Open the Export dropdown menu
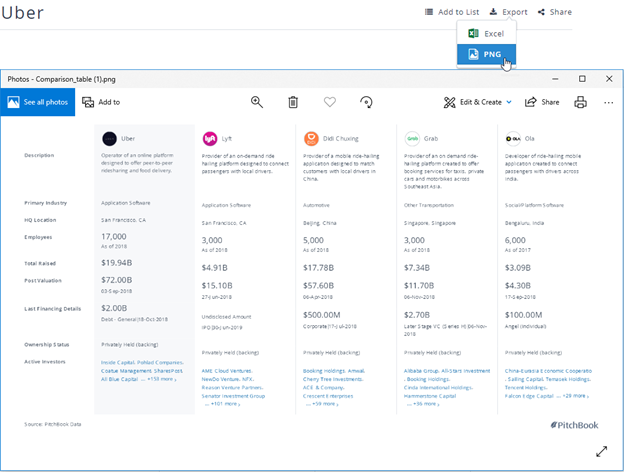This screenshot has width=624, height=472. tap(508, 12)
